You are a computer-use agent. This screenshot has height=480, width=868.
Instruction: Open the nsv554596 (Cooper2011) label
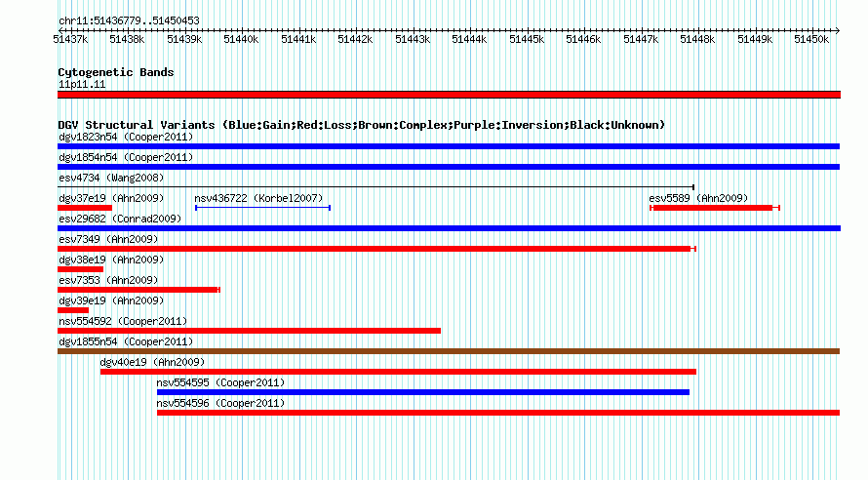coord(220,403)
